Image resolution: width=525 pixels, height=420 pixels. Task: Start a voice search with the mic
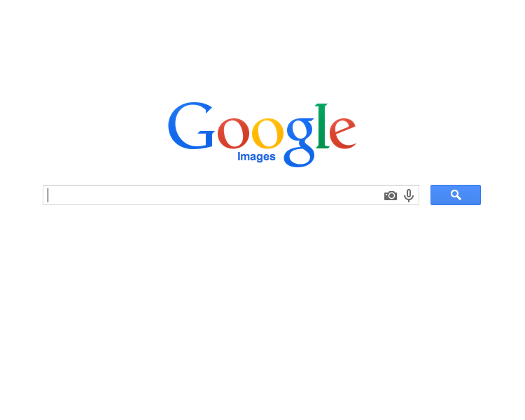[x=409, y=195]
